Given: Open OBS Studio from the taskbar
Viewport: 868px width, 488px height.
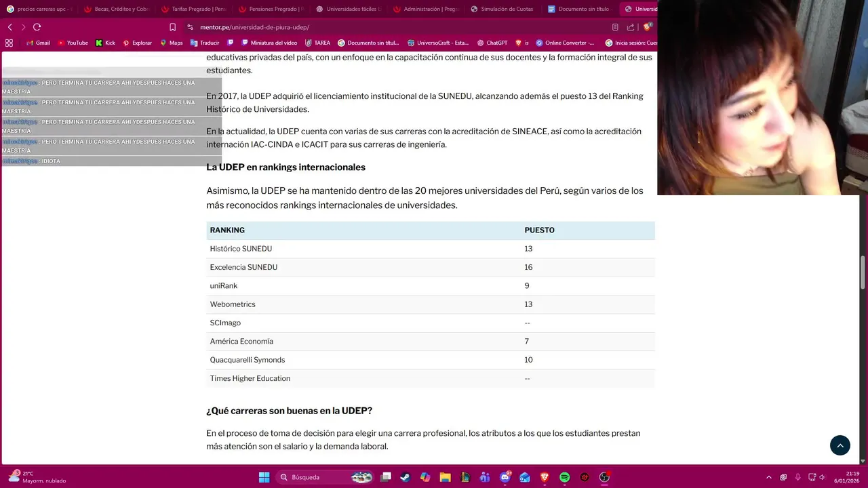Looking at the screenshot, I should 604,477.
